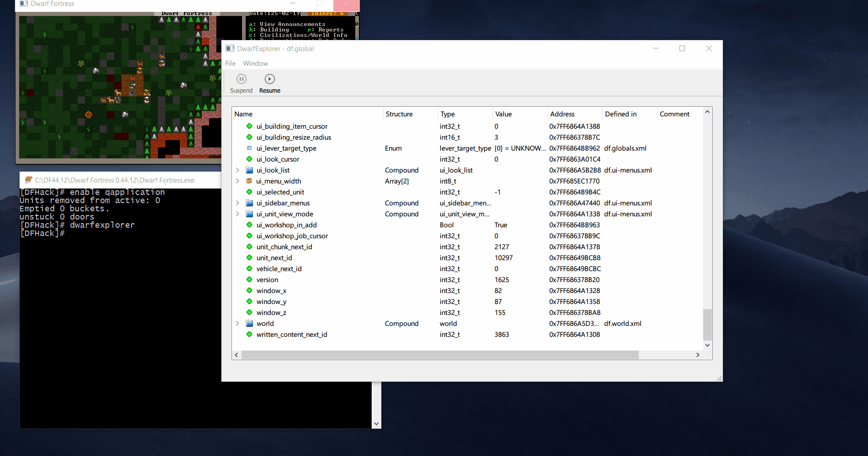The image size is (868, 456).
Task: Click the green icon for ui_building_resize_radius
Action: pos(249,137)
